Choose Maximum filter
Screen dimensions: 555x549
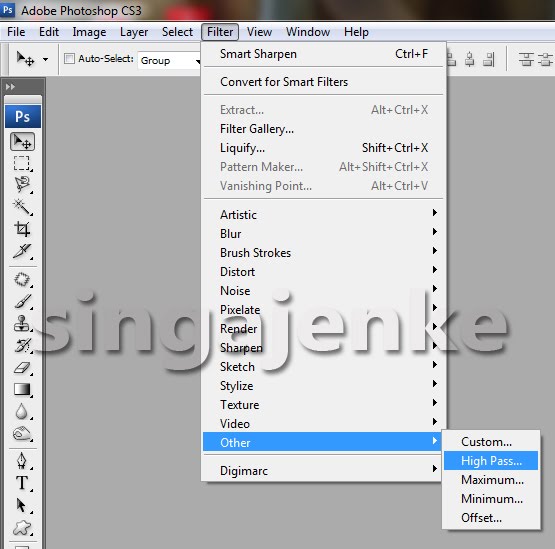click(491, 480)
